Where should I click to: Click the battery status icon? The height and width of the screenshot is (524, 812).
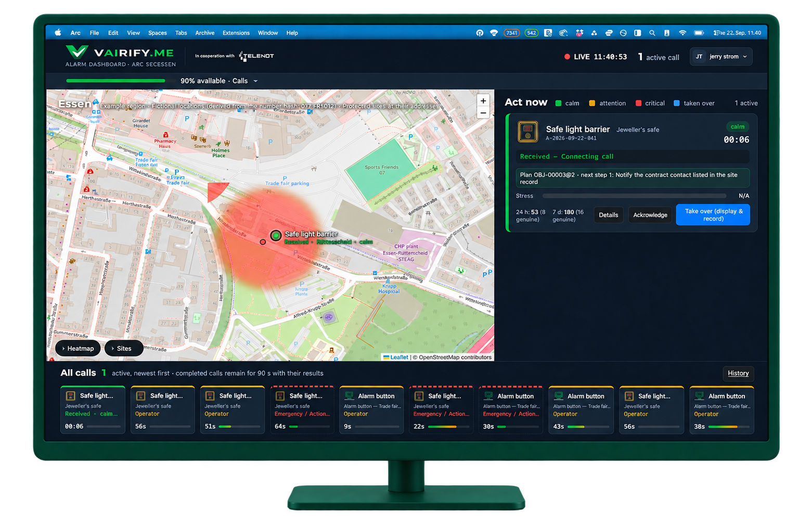coord(699,33)
